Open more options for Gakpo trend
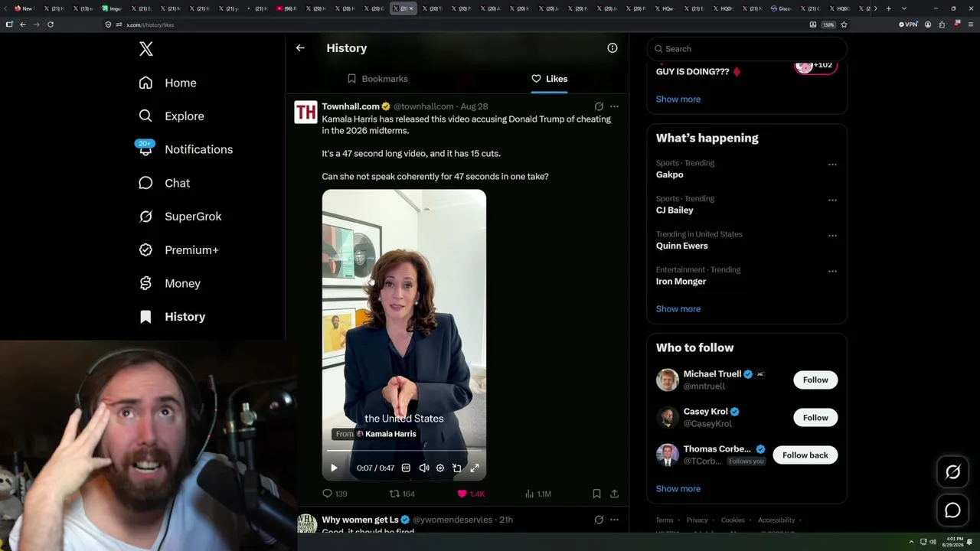Screen dimensions: 980x551 tap(832, 165)
